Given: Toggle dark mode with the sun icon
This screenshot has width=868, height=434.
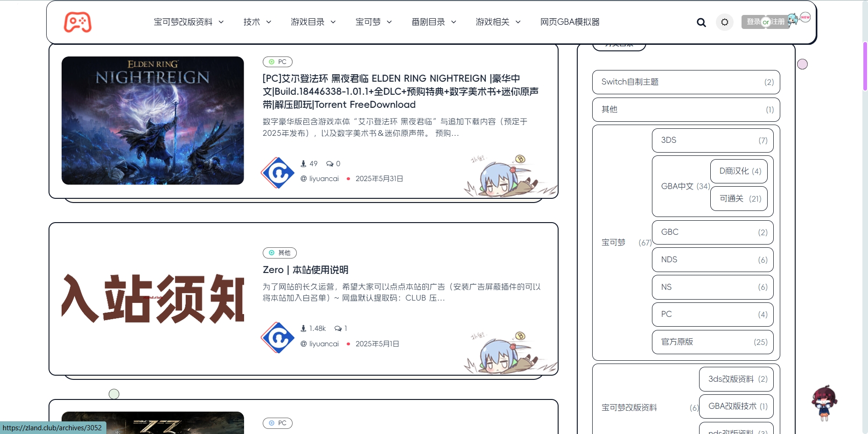Looking at the screenshot, I should [724, 22].
